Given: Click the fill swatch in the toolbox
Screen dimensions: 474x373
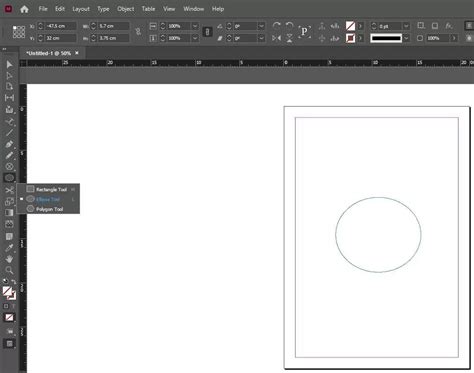Looking at the screenshot, I should point(7,291).
